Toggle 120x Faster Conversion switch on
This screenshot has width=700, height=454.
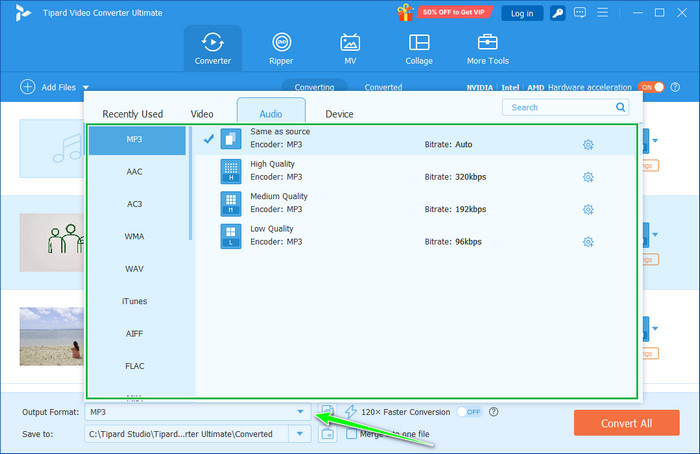click(x=470, y=412)
